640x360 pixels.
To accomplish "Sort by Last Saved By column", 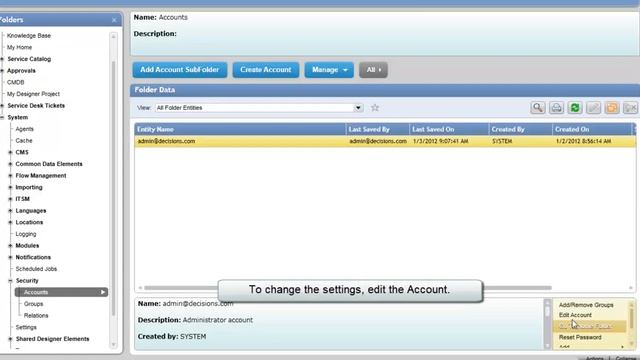I will click(378, 129).
